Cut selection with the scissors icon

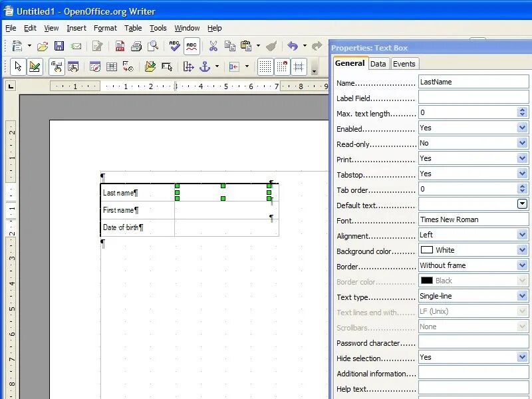(213, 46)
